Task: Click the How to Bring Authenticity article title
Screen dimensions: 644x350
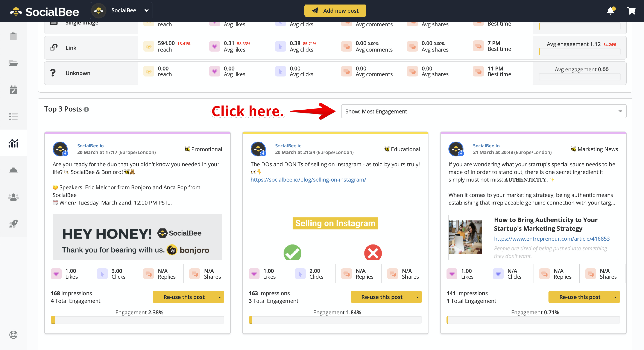Action: [x=545, y=224]
